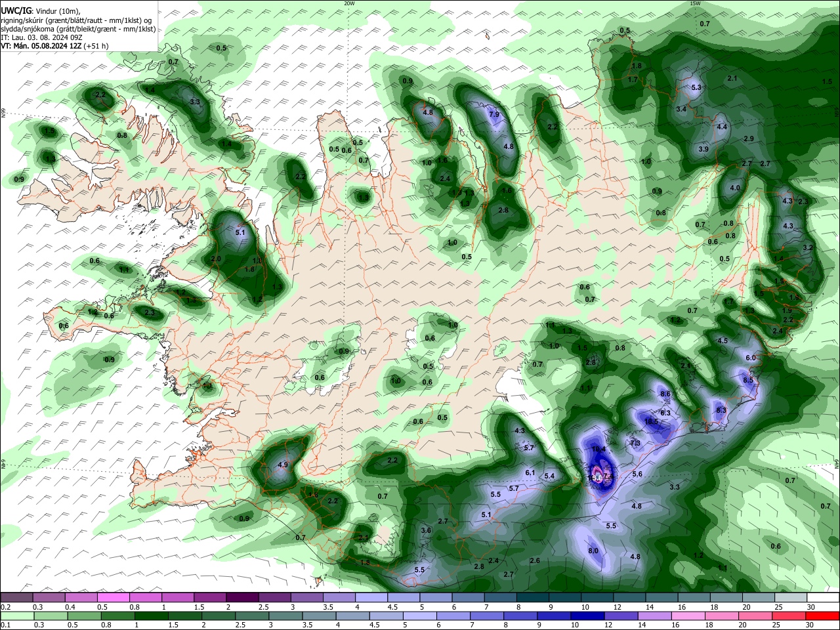Click the 5.3 precipitation value in the northeast
This screenshot has width=840, height=630.
click(696, 87)
